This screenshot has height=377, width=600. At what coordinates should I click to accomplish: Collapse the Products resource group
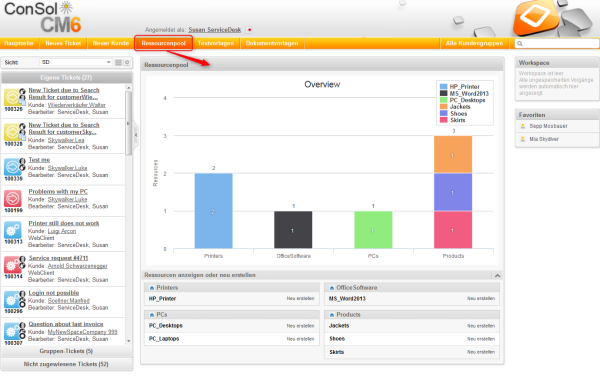(332, 315)
